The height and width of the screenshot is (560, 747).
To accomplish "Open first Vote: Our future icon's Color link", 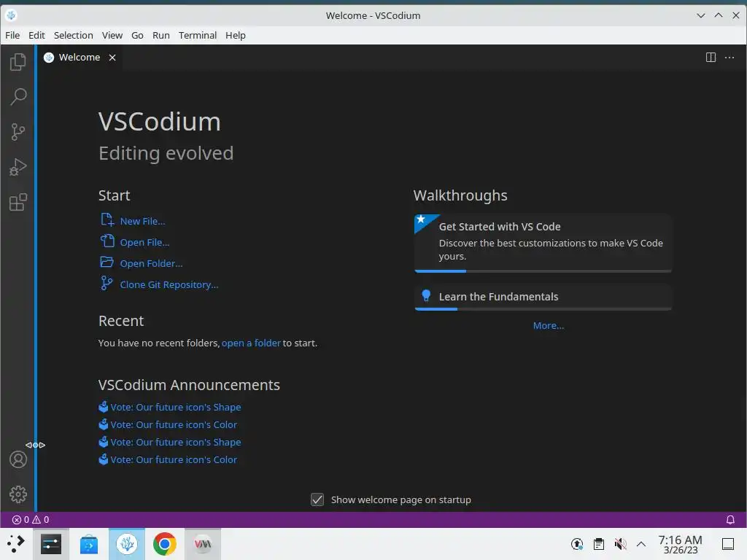I will (x=174, y=425).
